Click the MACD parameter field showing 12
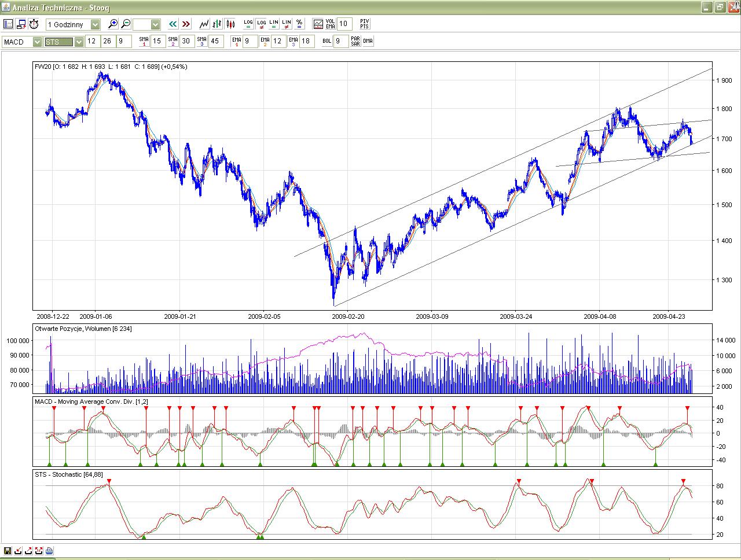 tap(93, 41)
